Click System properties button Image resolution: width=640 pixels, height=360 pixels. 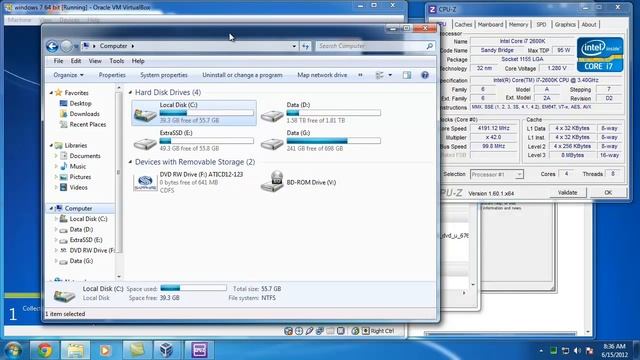164,75
